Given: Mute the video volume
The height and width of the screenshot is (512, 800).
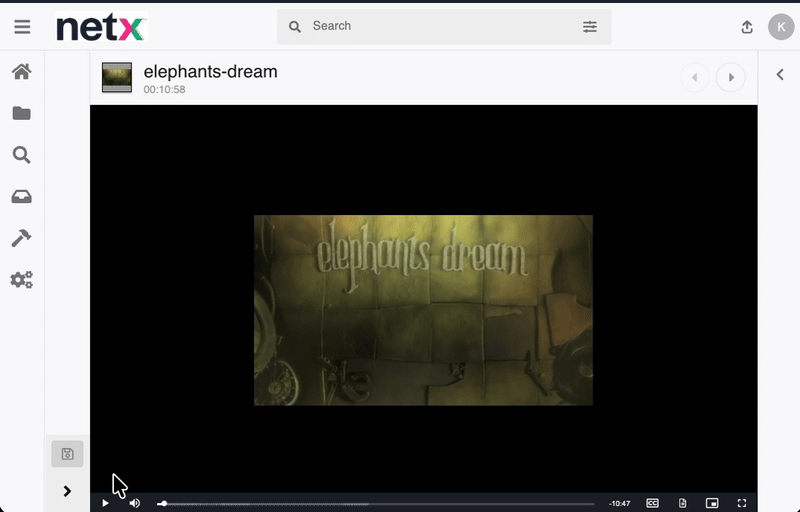Looking at the screenshot, I should [135, 503].
